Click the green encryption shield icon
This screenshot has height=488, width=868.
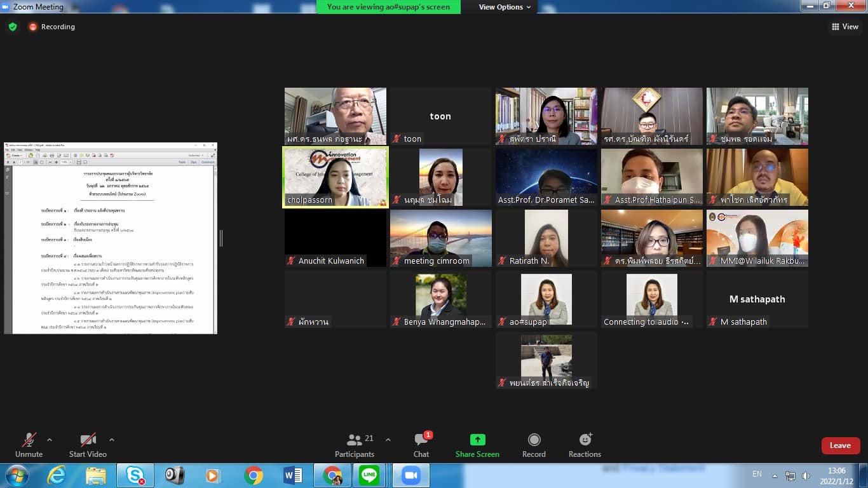pyautogui.click(x=13, y=27)
